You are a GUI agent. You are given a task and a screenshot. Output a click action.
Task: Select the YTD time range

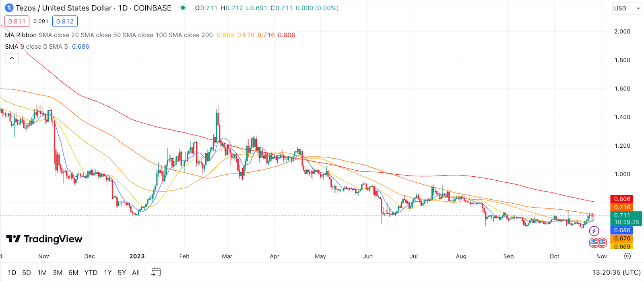[x=91, y=273]
